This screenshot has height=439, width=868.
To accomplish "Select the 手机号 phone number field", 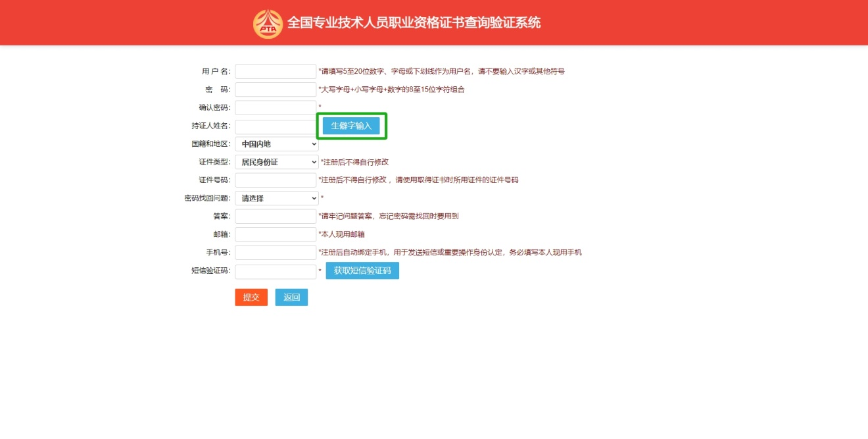I will tap(276, 253).
